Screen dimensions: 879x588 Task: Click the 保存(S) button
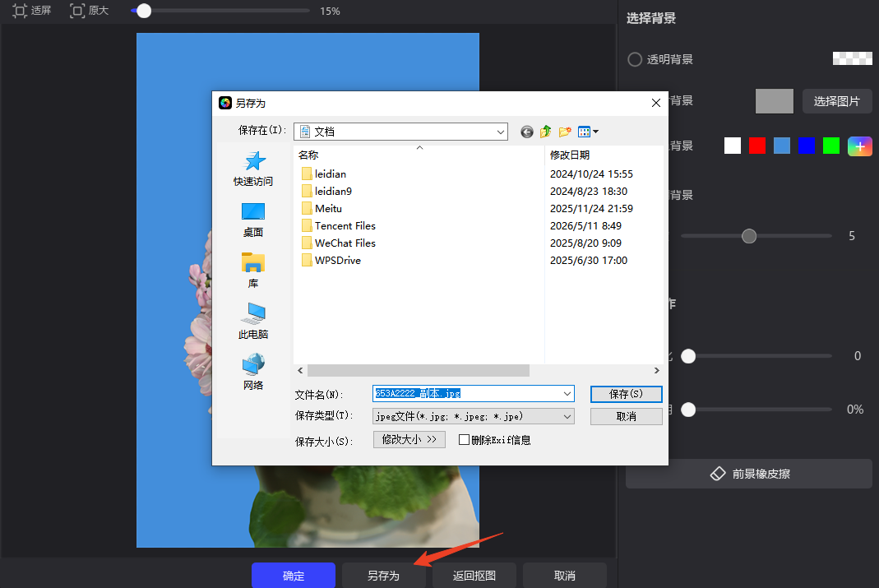click(627, 394)
